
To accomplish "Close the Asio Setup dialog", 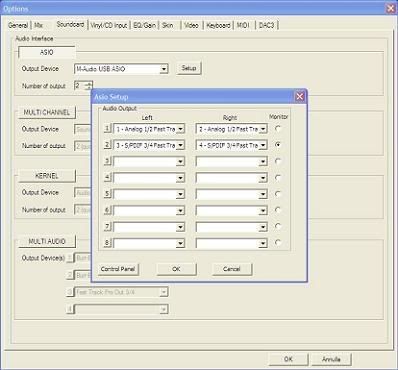I will click(x=300, y=97).
